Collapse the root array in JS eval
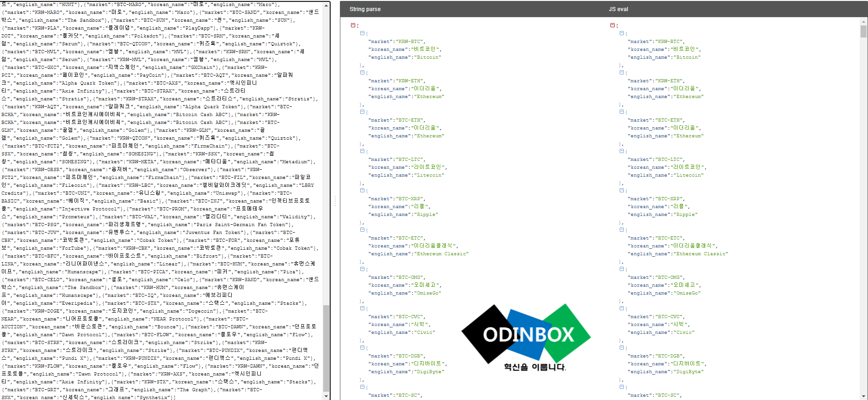Image resolution: width=868 pixels, height=400 pixels. pyautogui.click(x=612, y=25)
